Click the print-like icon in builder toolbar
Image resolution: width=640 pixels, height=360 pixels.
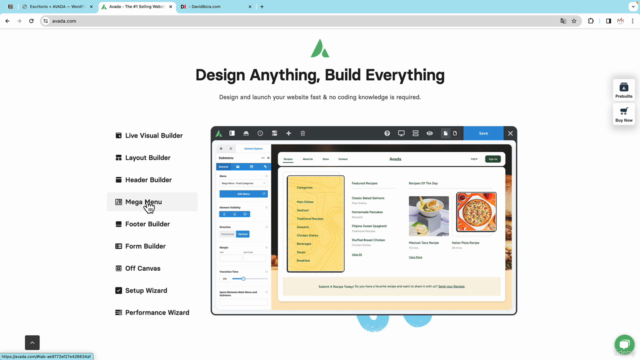[x=246, y=133]
